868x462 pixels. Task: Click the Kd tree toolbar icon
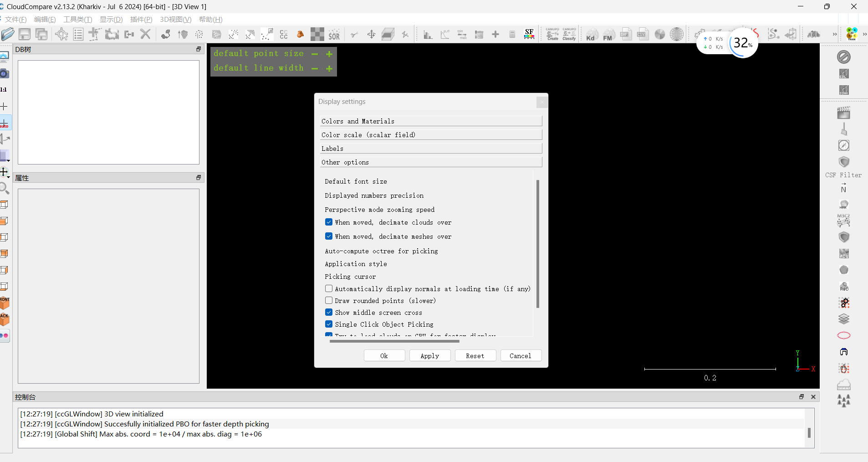pos(591,35)
